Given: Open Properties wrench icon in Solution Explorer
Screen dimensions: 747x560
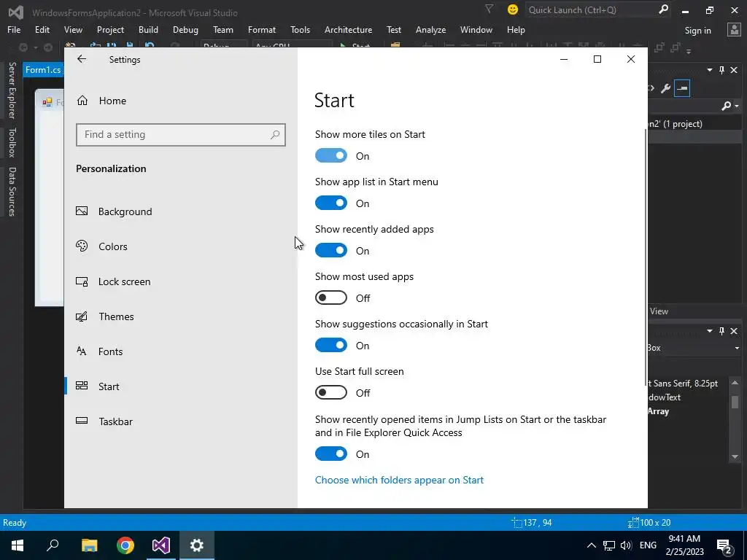Looking at the screenshot, I should pyautogui.click(x=665, y=88).
